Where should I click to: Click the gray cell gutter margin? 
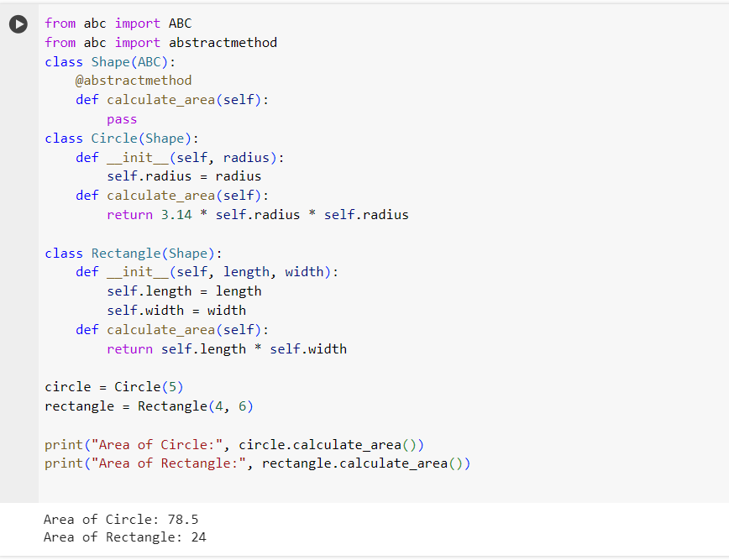(x=18, y=252)
